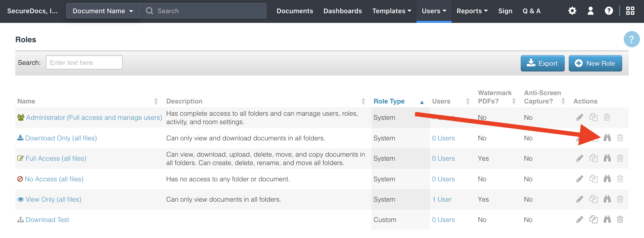
Task: Copy the Download Test role
Action: 593,219
